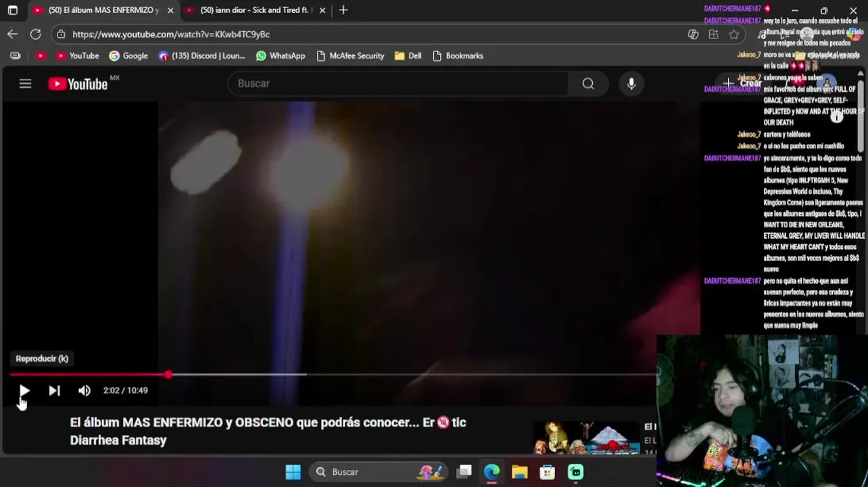Click the red progress bar scrubber

[168, 374]
